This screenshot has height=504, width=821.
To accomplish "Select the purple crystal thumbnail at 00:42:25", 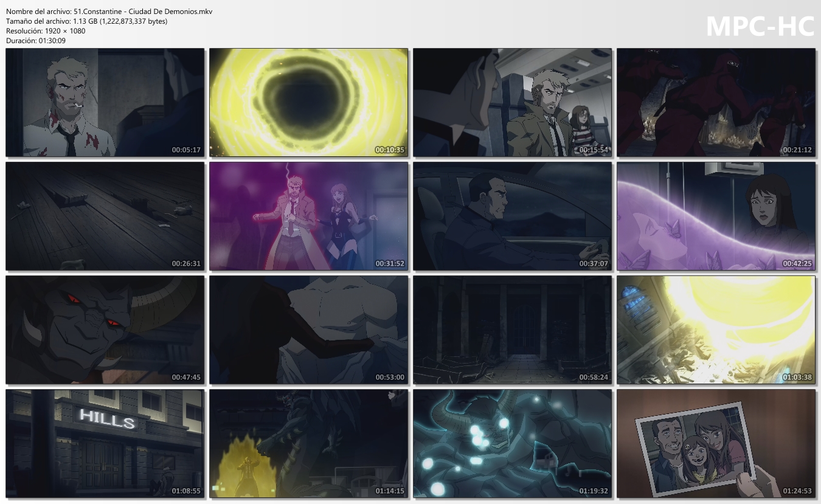I will [716, 216].
